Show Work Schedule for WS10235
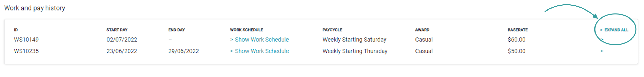The image size is (644, 77). pyautogui.click(x=259, y=51)
